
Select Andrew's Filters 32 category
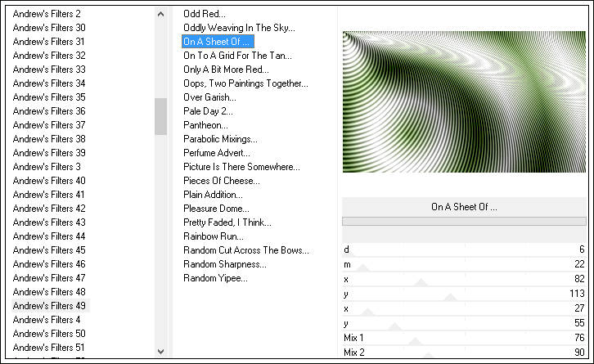pos(49,56)
